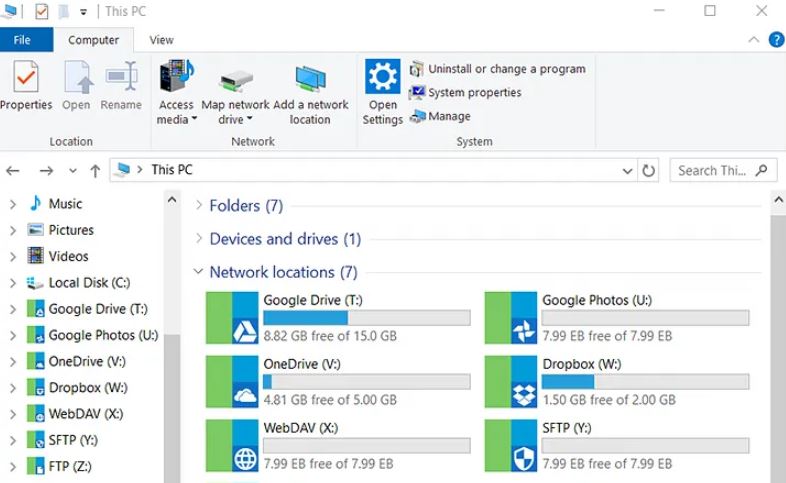This screenshot has width=786, height=483.
Task: Select WebDAV (X:) in navigation pane
Action: coord(86,414)
